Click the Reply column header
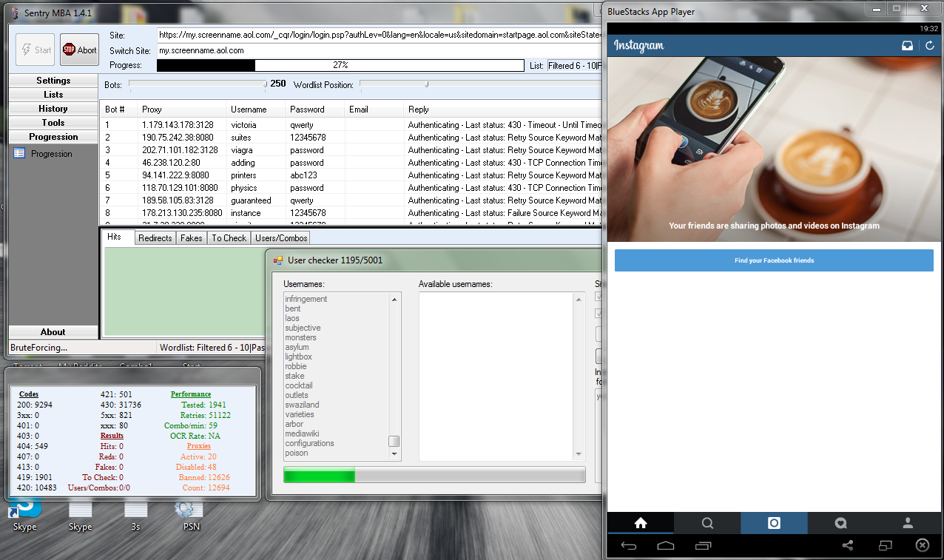The width and height of the screenshot is (944, 560). (x=502, y=109)
